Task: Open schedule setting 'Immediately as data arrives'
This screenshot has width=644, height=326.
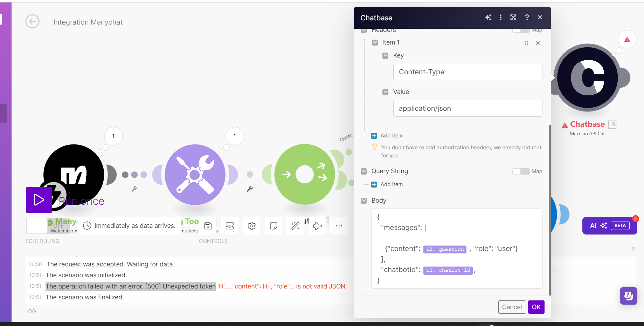Action: pos(129,226)
